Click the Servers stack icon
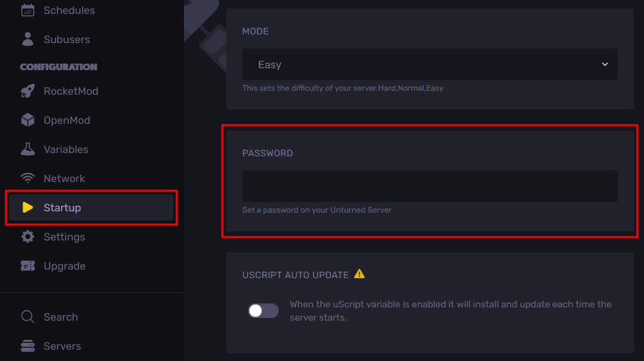 pyautogui.click(x=28, y=346)
